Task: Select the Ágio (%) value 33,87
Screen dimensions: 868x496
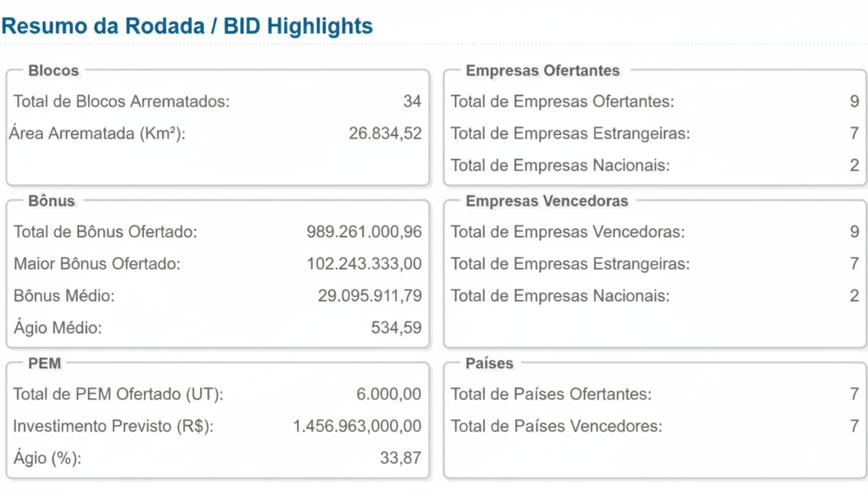Action: pyautogui.click(x=400, y=459)
